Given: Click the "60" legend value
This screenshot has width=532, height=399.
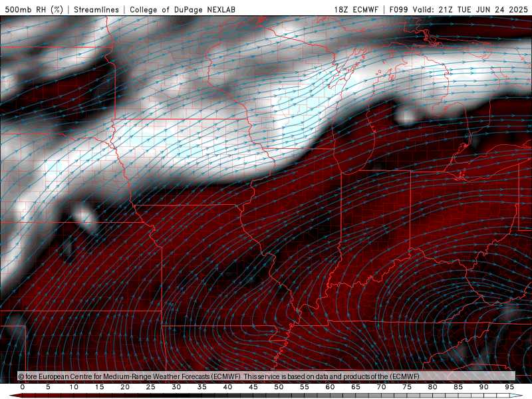Looking at the screenshot, I should pyautogui.click(x=330, y=387).
